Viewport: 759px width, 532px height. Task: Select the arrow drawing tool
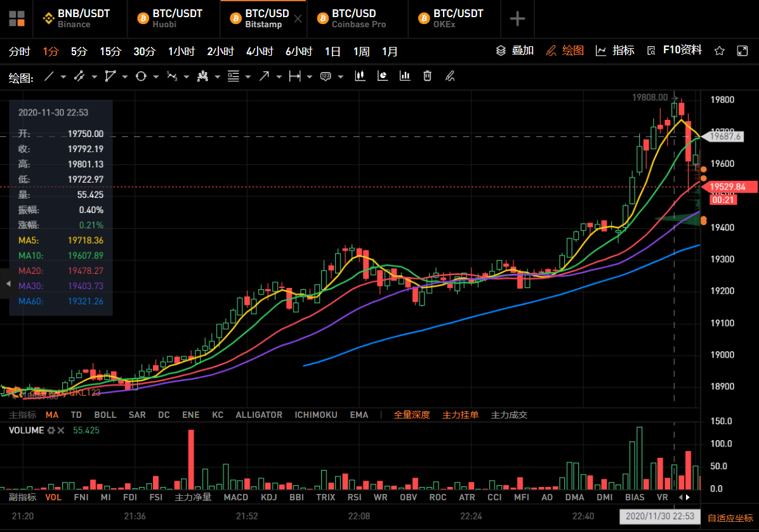click(263, 77)
